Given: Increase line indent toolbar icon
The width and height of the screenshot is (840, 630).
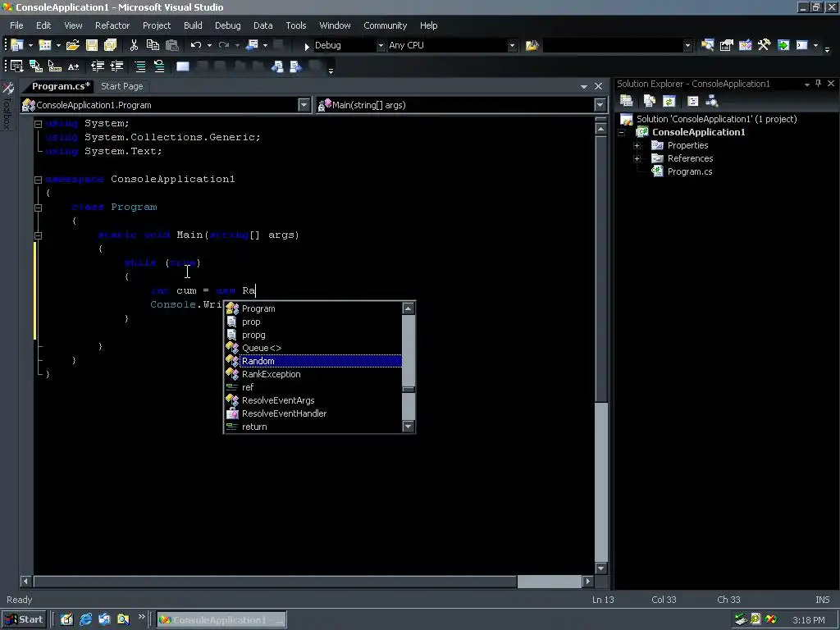Looking at the screenshot, I should coord(116,66).
